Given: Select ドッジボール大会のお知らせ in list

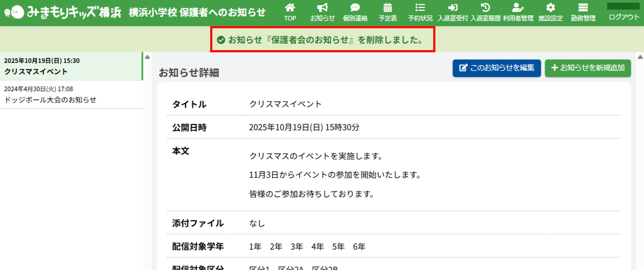Looking at the screenshot, I should (x=71, y=94).
